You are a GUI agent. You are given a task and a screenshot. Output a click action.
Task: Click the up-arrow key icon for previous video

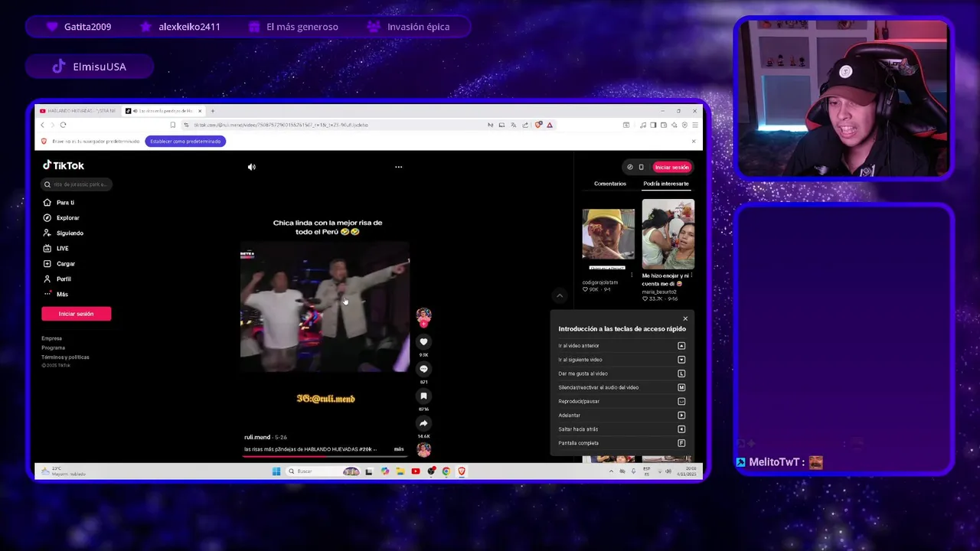click(681, 346)
